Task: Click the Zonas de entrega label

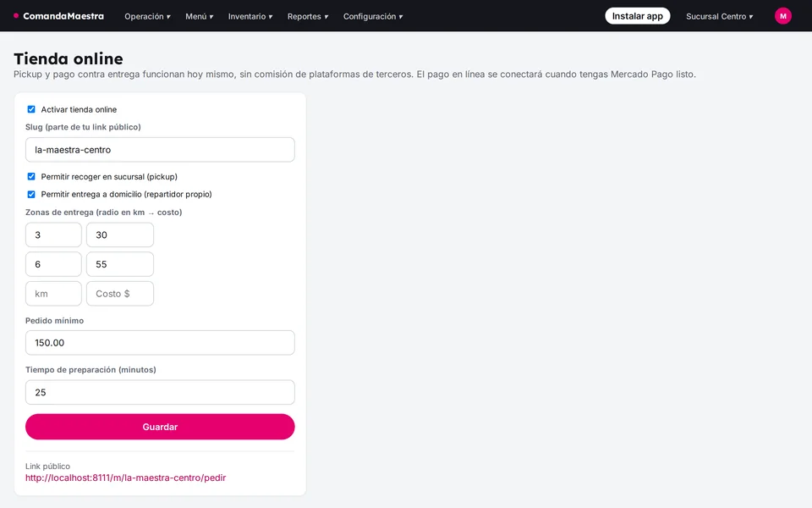Action: point(103,213)
